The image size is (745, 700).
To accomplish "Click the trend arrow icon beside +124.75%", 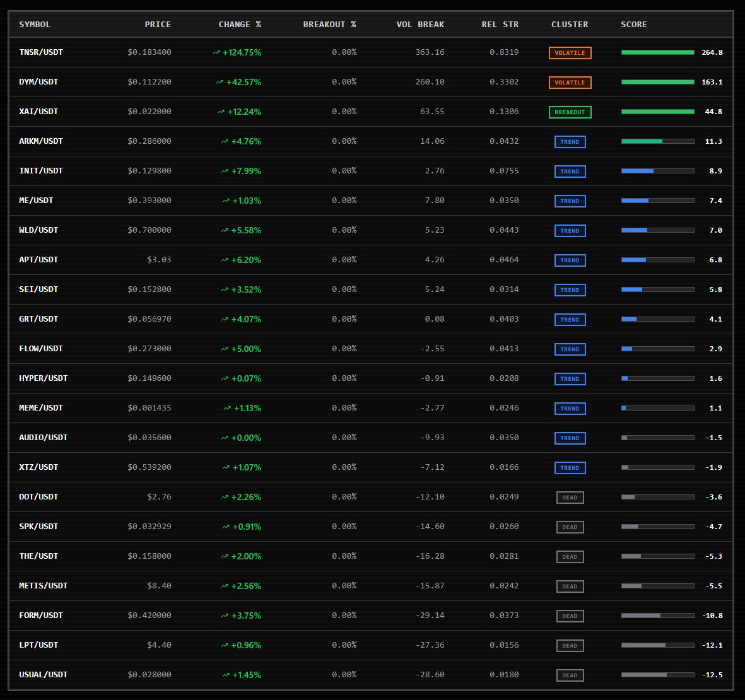I will 216,52.
